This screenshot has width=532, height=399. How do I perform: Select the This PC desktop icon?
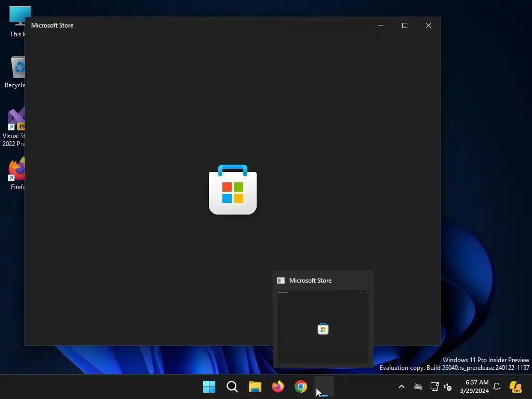(x=16, y=22)
